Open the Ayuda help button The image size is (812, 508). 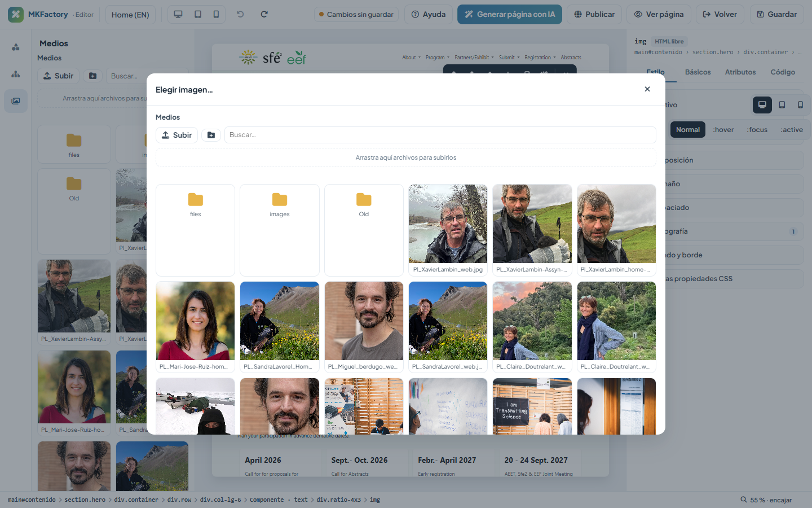coord(429,15)
